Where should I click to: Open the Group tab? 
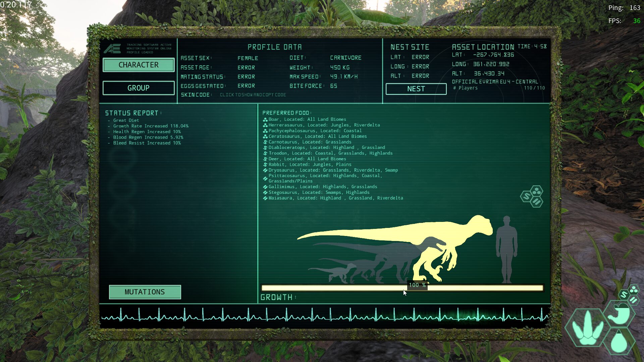[x=139, y=88]
